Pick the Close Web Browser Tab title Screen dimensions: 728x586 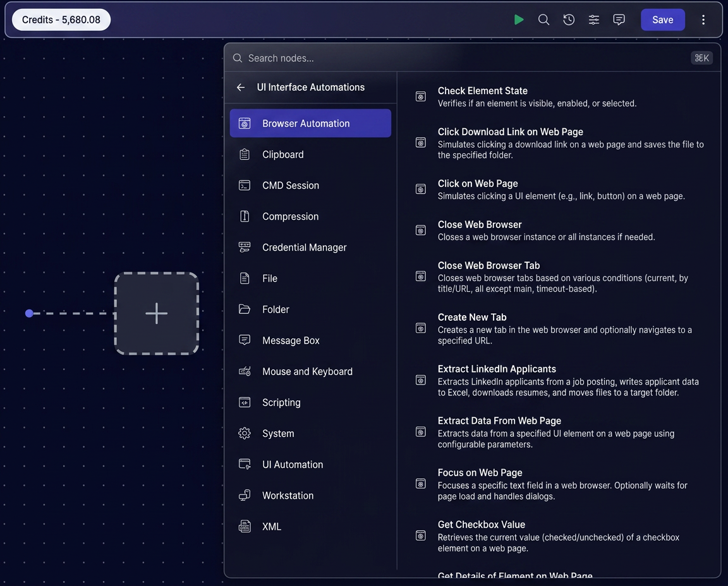point(489,265)
